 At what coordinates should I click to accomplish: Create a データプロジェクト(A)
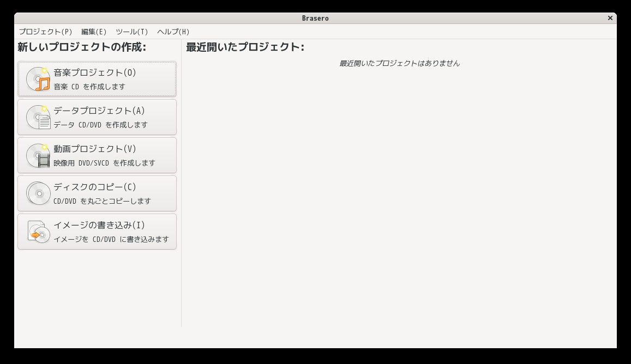[x=97, y=117]
